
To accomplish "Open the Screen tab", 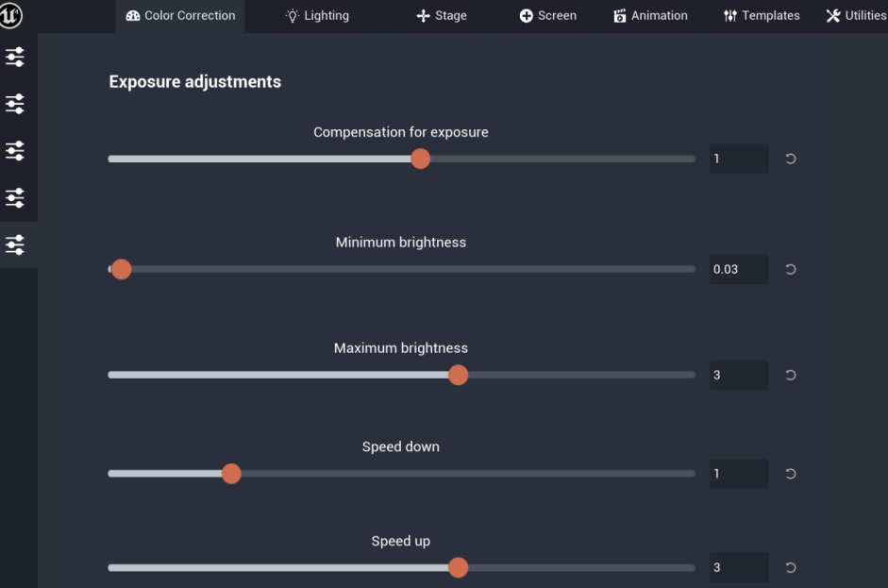I will (x=547, y=16).
